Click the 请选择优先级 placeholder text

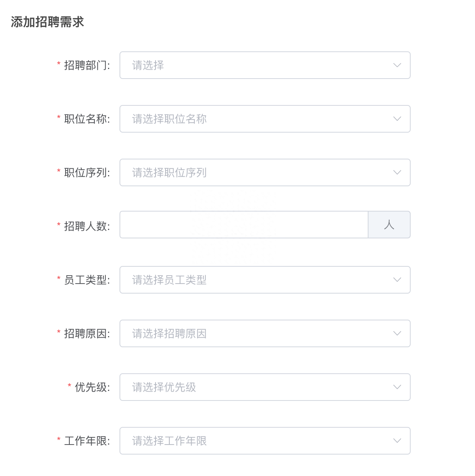pos(164,387)
